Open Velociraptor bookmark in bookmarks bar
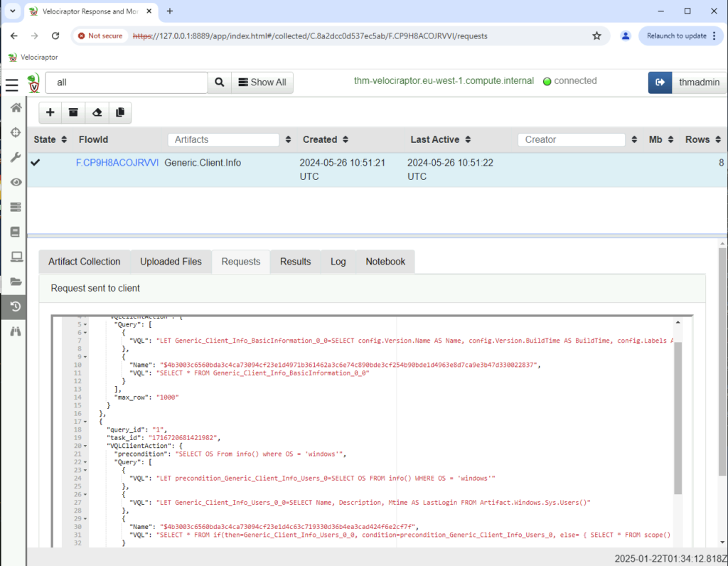728x566 pixels. (33, 57)
